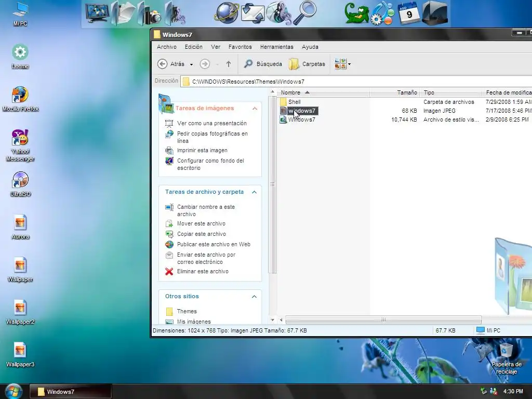Image resolution: width=532 pixels, height=399 pixels.
Task: Launch Mozilla Firefox from the desktop
Action: pos(20,99)
